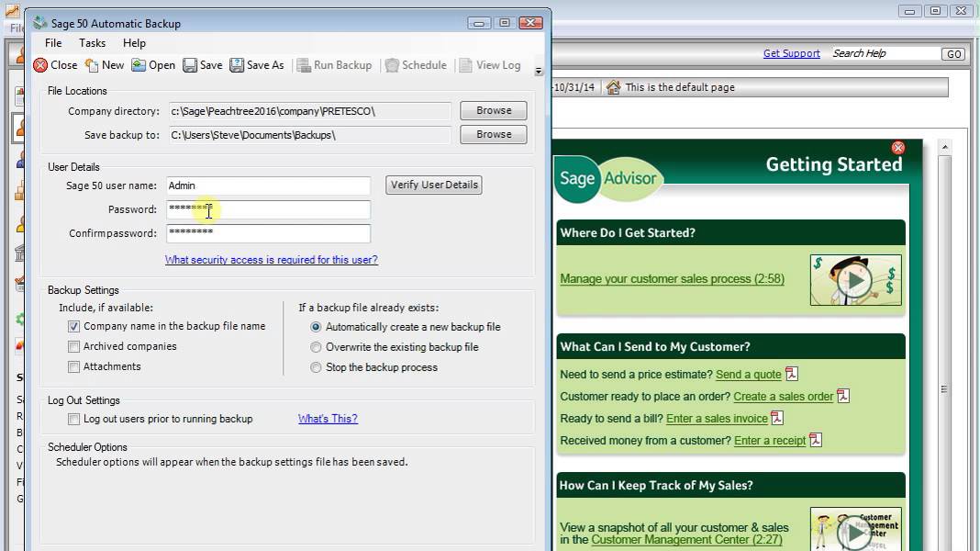Click the Sage 50 user name field

pos(268,186)
